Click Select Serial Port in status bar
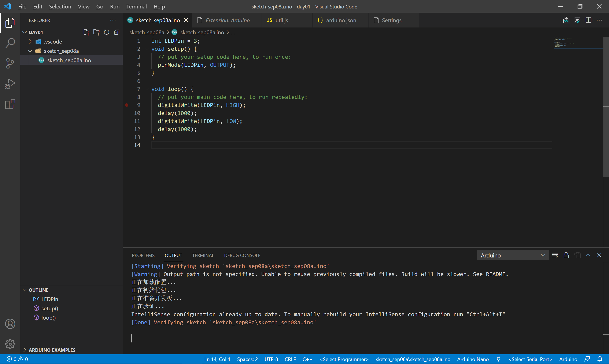The width and height of the screenshot is (609, 364). 530,359
